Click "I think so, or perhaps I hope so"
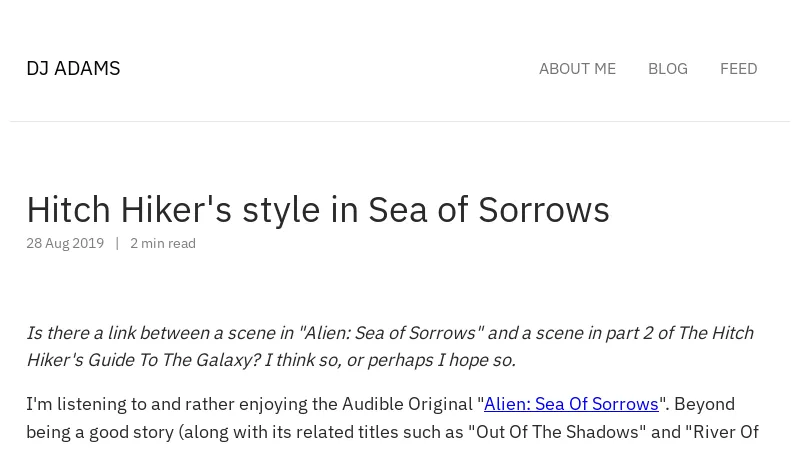The width and height of the screenshot is (800, 450). click(386, 360)
